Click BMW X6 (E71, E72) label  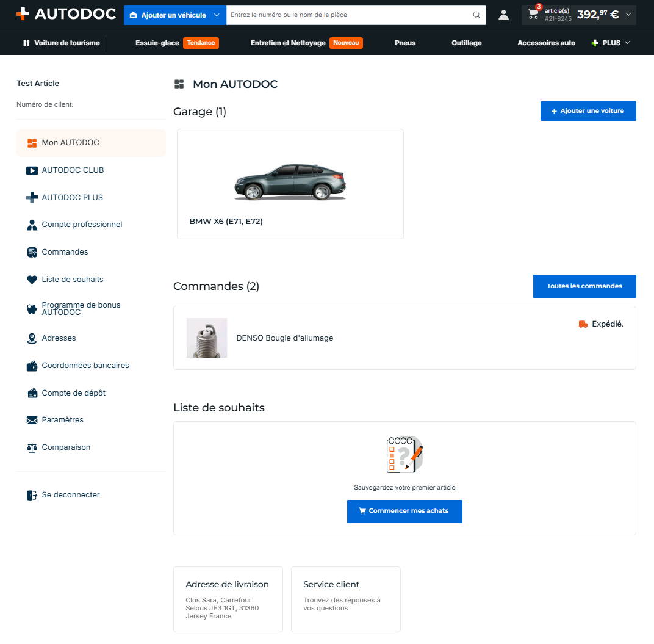pyautogui.click(x=226, y=222)
